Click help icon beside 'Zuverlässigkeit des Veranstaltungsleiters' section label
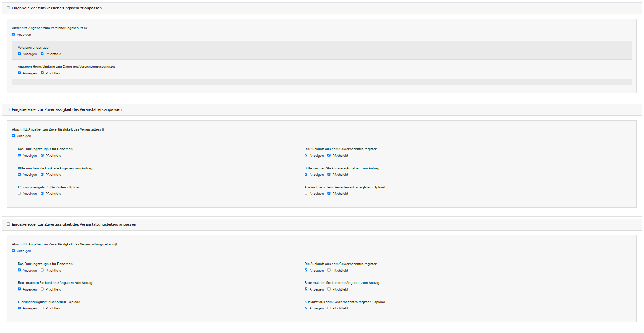 pyautogui.click(x=116, y=244)
